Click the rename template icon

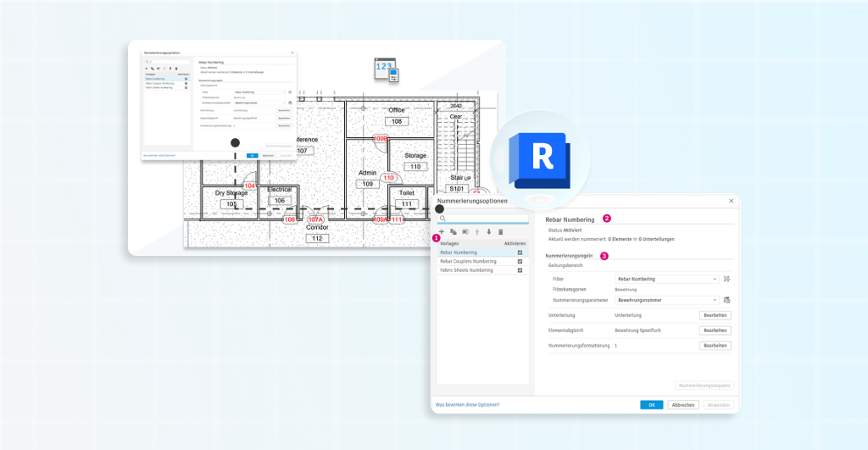click(465, 231)
